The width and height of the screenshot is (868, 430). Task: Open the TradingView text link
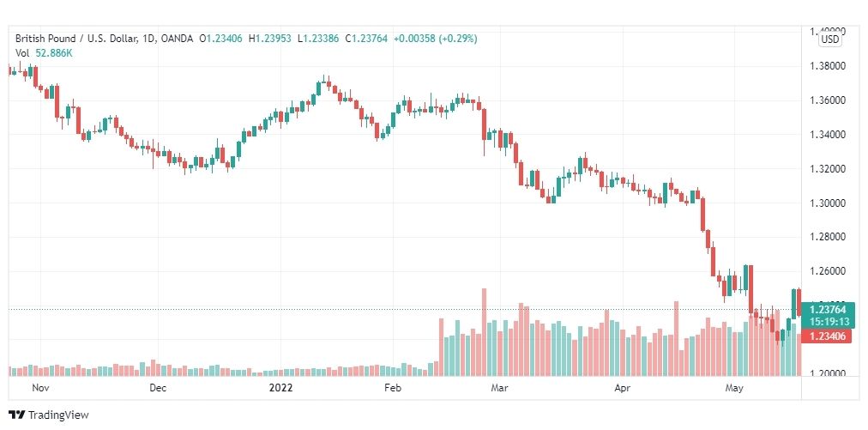tap(58, 415)
